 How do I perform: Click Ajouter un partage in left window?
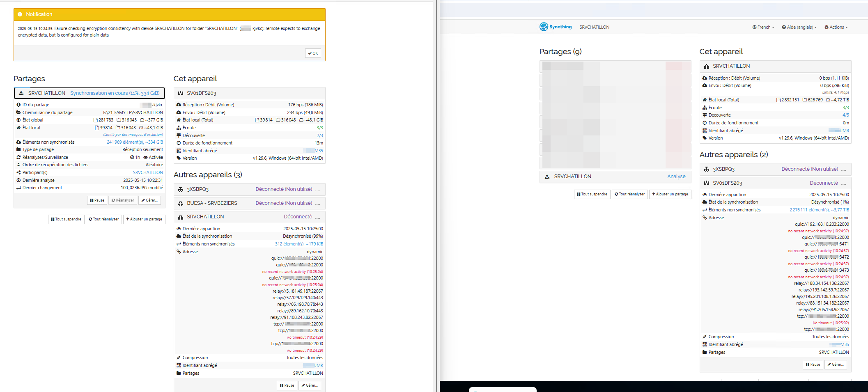pos(144,219)
